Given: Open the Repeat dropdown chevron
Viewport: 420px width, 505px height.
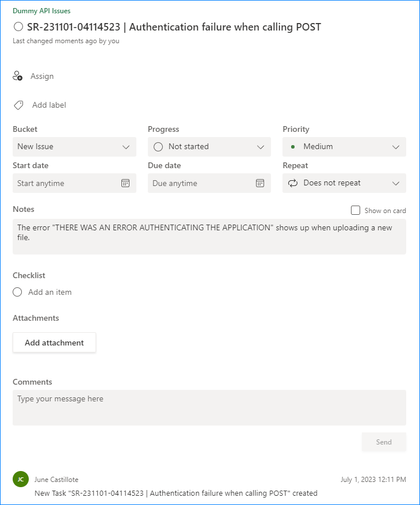Looking at the screenshot, I should pos(396,183).
